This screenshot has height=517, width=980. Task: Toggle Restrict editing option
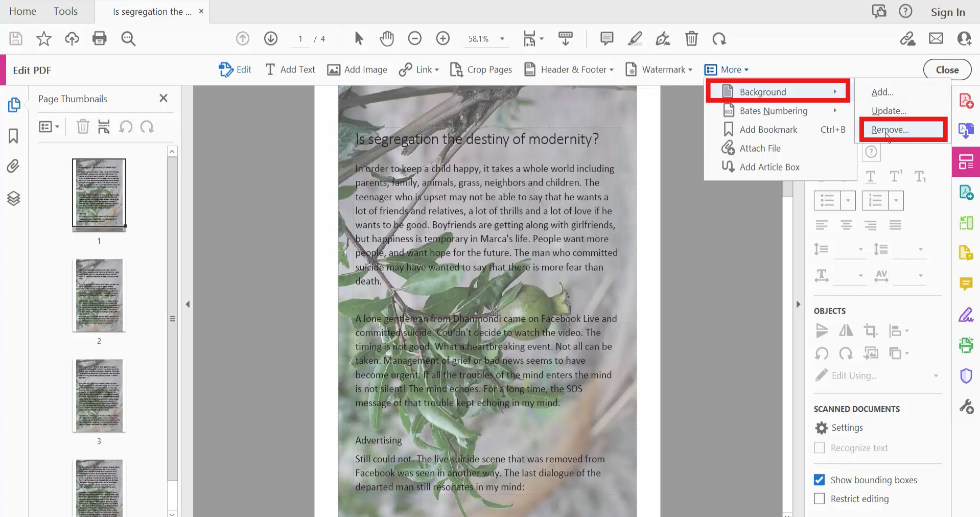point(820,499)
